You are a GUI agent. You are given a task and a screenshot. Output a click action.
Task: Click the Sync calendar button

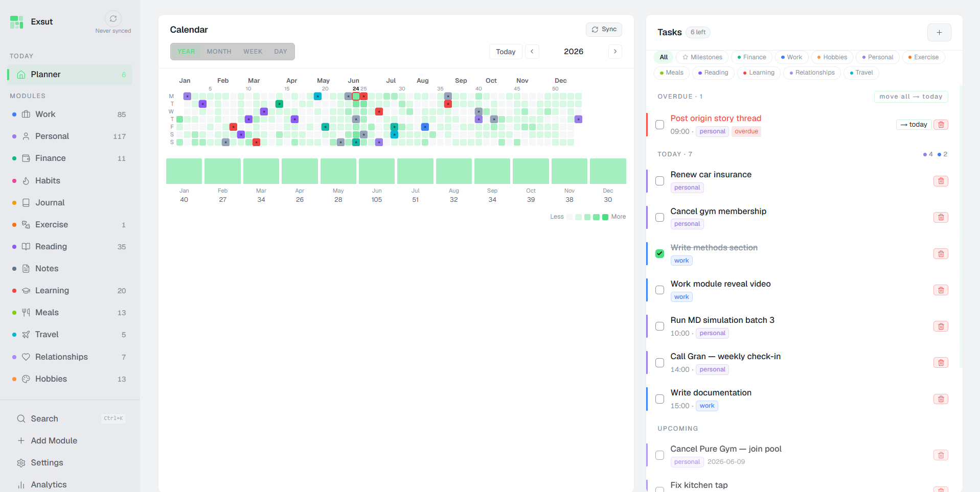604,30
